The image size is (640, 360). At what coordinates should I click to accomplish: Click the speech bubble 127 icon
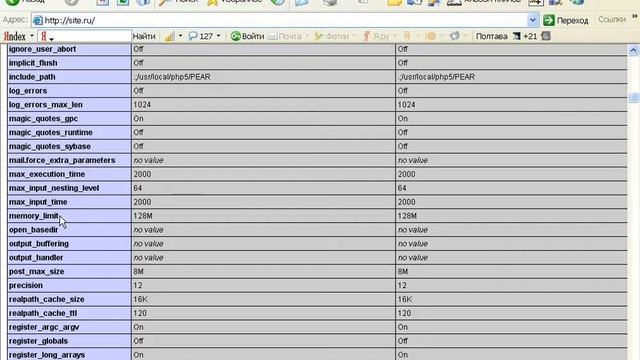(x=201, y=36)
